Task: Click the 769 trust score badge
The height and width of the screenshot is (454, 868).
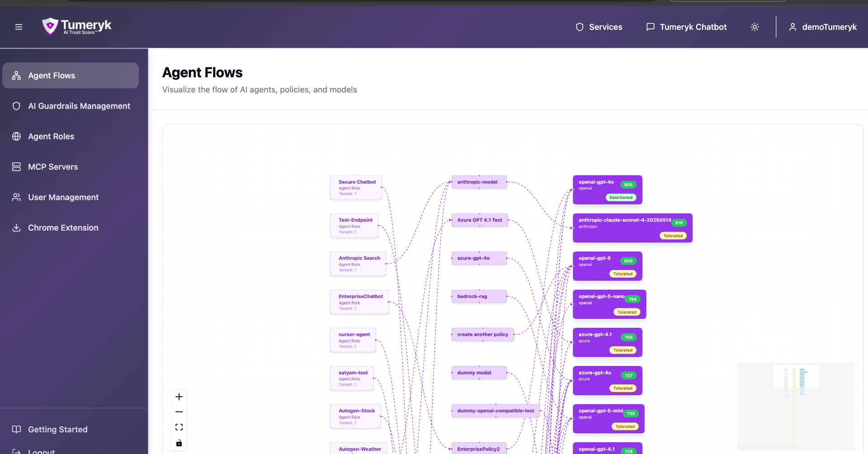Action: click(x=628, y=337)
